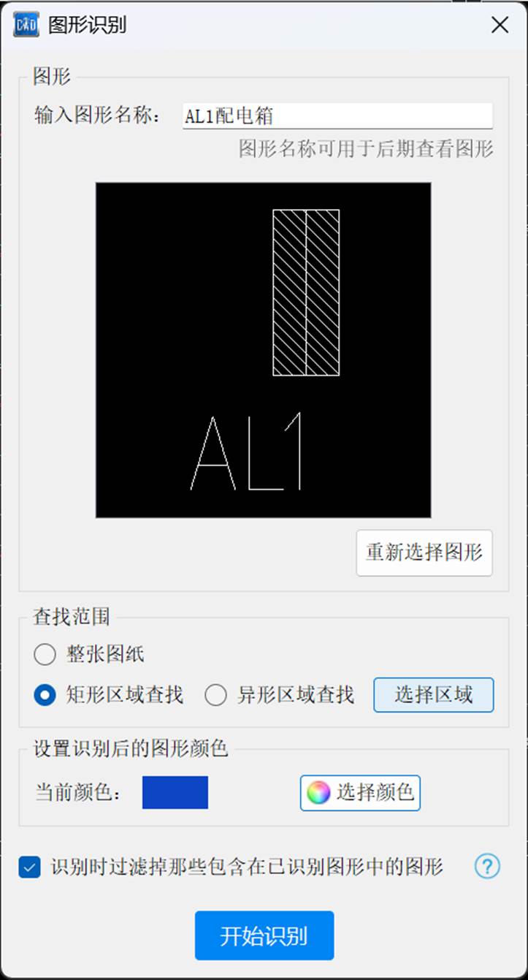The image size is (528, 980).
Task: Click the color wheel icon
Action: click(x=318, y=793)
